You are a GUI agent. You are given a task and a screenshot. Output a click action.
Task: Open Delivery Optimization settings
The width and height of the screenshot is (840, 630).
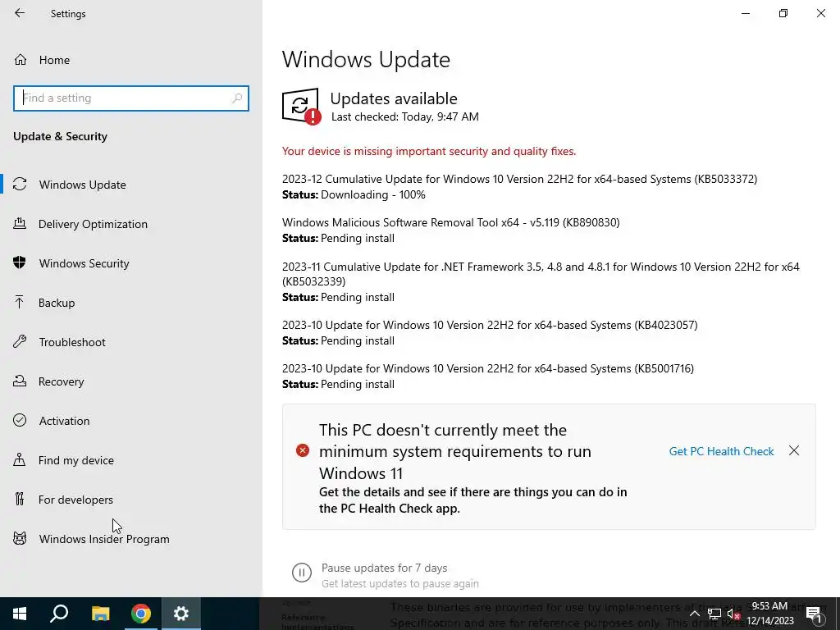[93, 224]
